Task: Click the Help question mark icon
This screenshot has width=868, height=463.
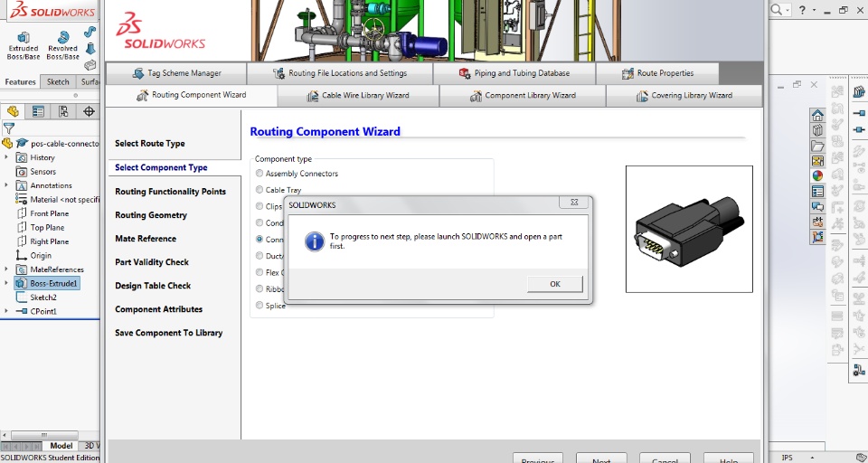Action: (802, 9)
